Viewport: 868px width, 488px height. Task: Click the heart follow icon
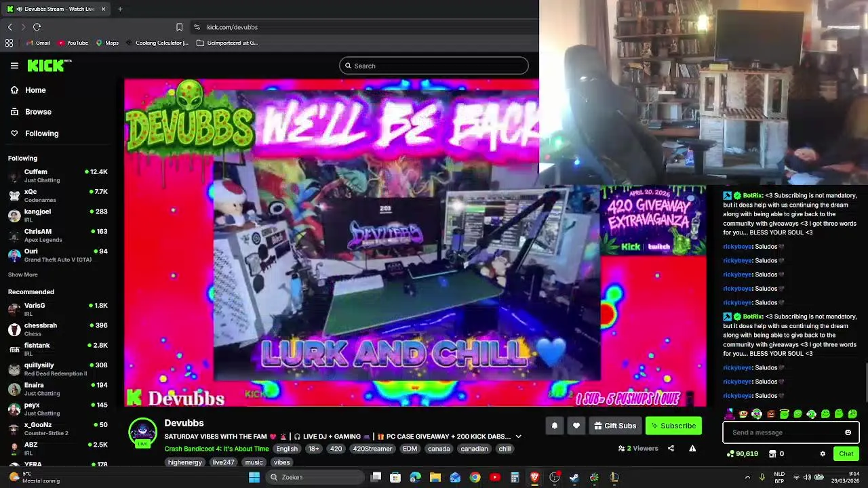point(576,426)
